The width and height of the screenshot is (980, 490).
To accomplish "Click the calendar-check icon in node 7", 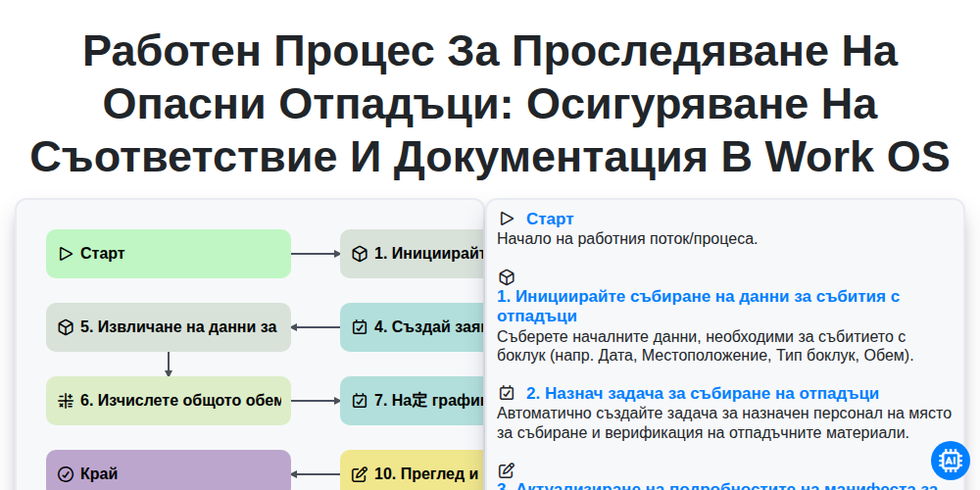I will 360,401.
